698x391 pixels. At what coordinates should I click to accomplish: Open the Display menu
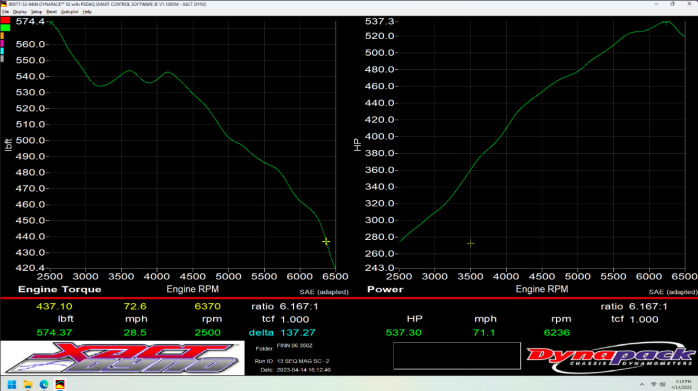(x=20, y=12)
